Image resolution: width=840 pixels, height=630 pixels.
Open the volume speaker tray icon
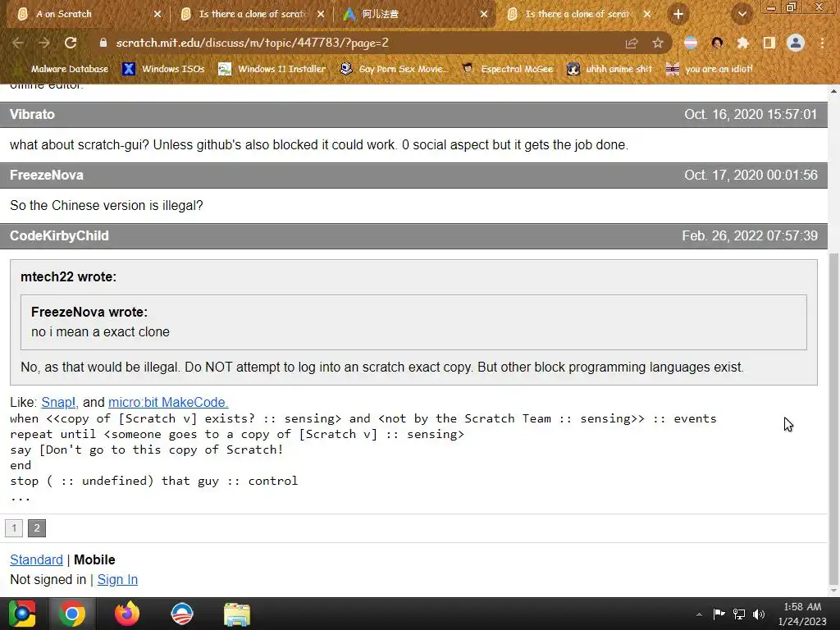pos(759,614)
